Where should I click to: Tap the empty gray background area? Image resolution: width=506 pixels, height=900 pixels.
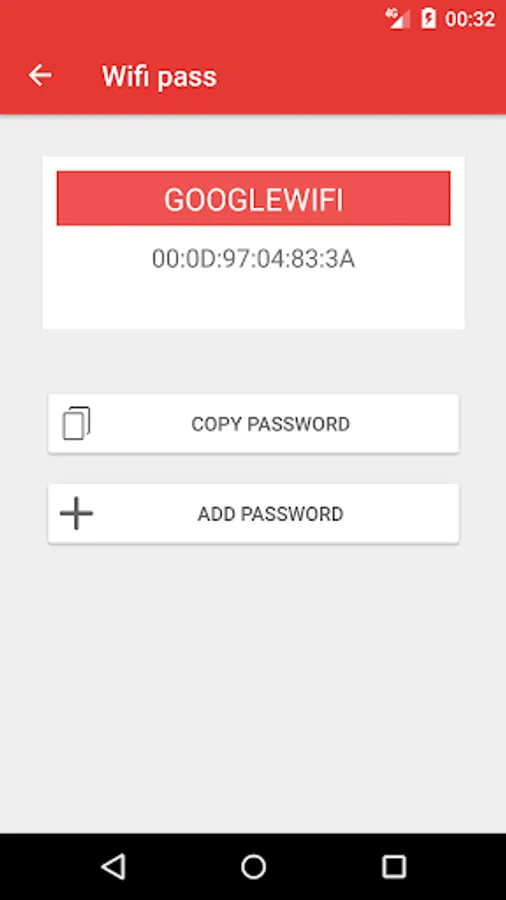(253, 689)
